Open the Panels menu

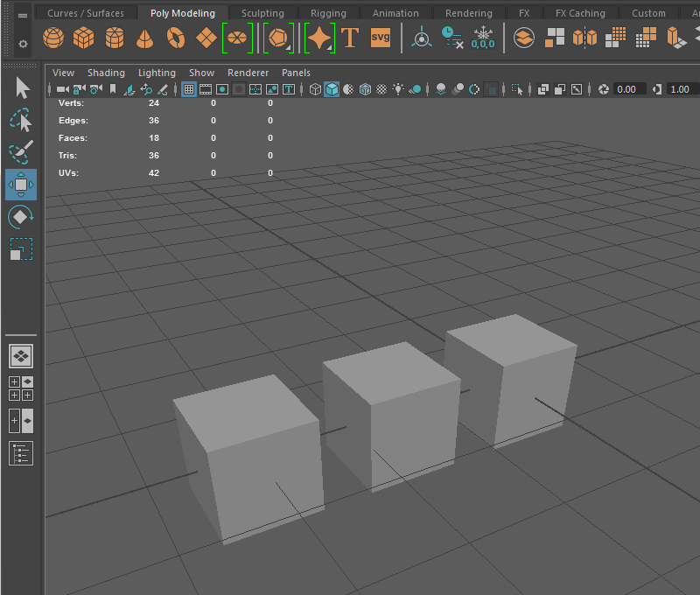coord(296,73)
